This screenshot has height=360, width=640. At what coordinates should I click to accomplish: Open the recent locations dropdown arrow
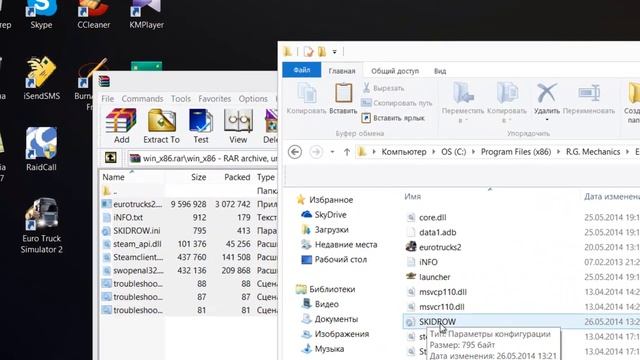pyautogui.click(x=332, y=152)
